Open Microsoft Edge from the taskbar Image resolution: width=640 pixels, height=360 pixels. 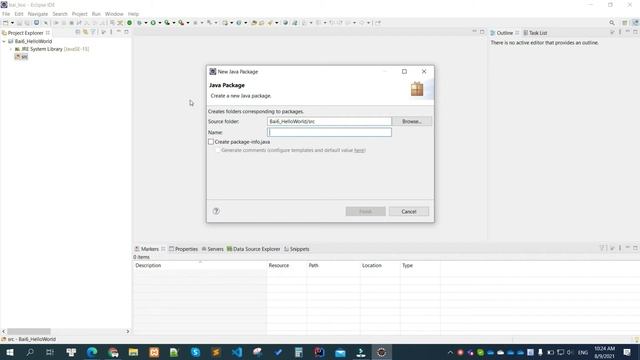click(x=92, y=352)
